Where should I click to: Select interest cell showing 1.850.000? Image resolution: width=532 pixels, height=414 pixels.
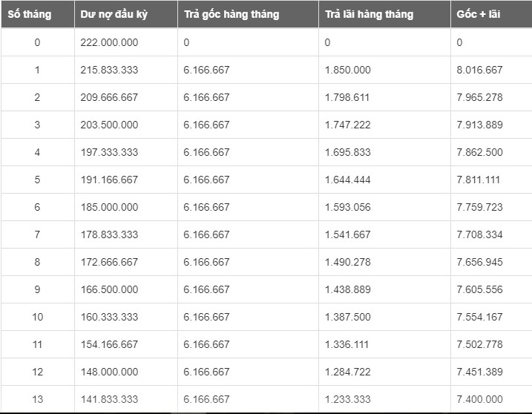tap(347, 70)
